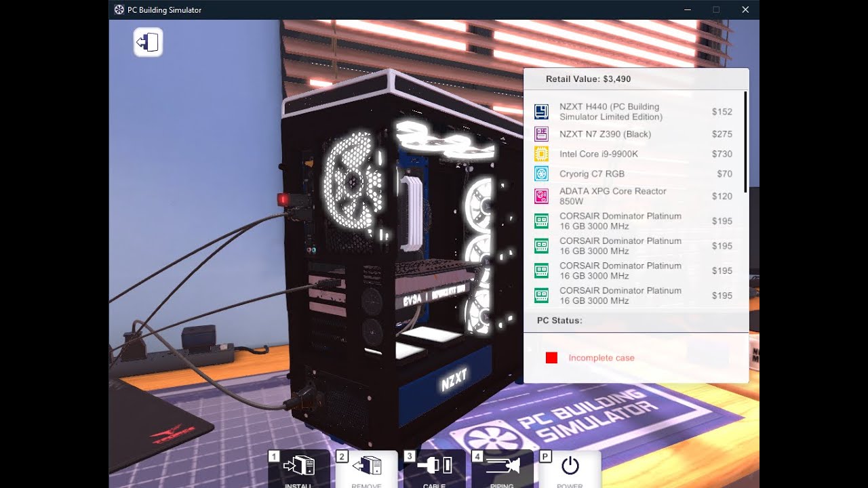Select the ADATA XPG Core Reactor 850W entry
Viewport: 868px width, 488px height.
tap(613, 196)
